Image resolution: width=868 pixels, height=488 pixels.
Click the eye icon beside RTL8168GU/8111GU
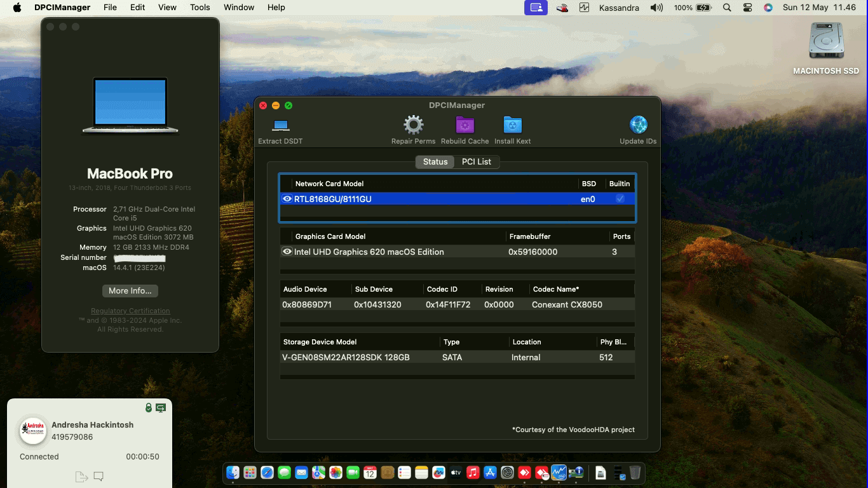tap(287, 199)
